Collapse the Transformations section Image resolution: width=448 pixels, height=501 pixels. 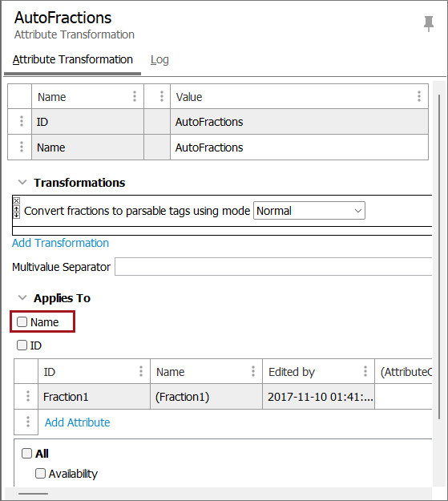(x=22, y=183)
